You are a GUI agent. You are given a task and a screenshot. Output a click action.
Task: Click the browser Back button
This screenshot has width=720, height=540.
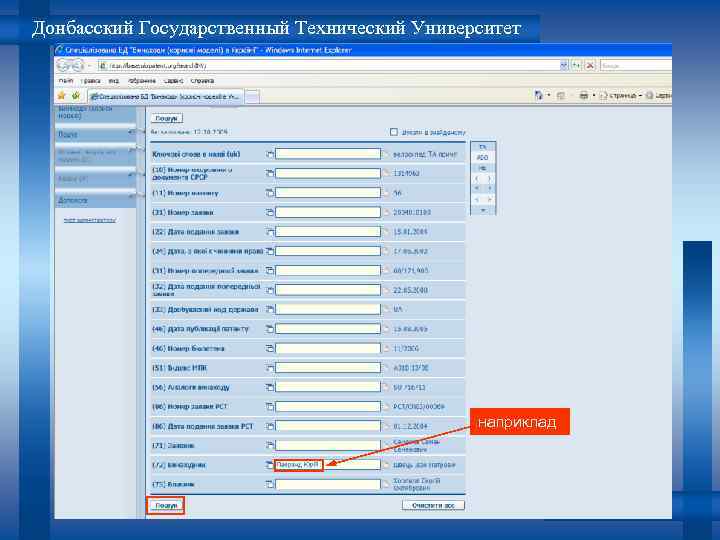64,65
